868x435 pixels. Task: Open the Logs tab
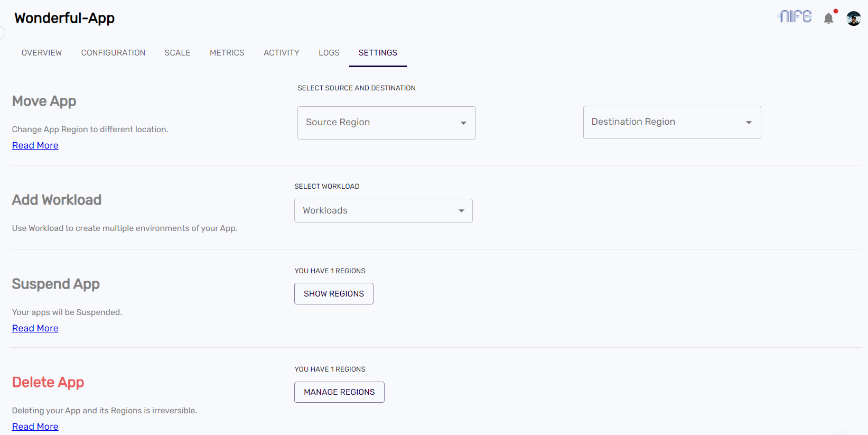tap(329, 53)
